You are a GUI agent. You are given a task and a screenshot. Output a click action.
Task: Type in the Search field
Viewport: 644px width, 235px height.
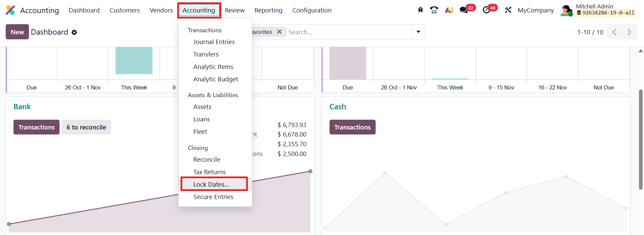pos(348,32)
